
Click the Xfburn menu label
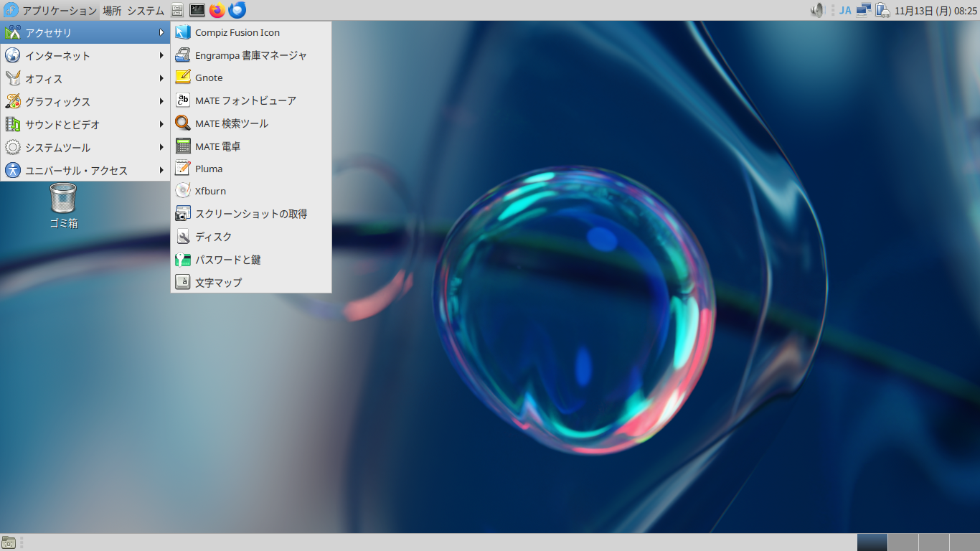click(210, 191)
